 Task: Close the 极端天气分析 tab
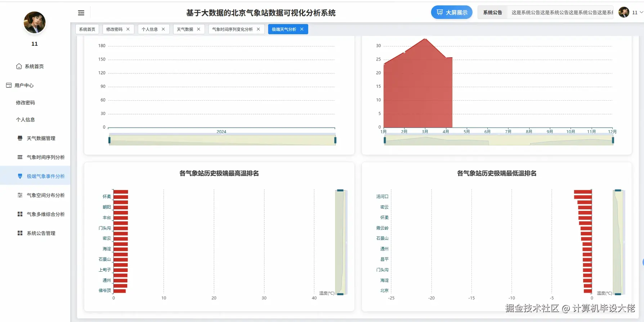tap(302, 29)
